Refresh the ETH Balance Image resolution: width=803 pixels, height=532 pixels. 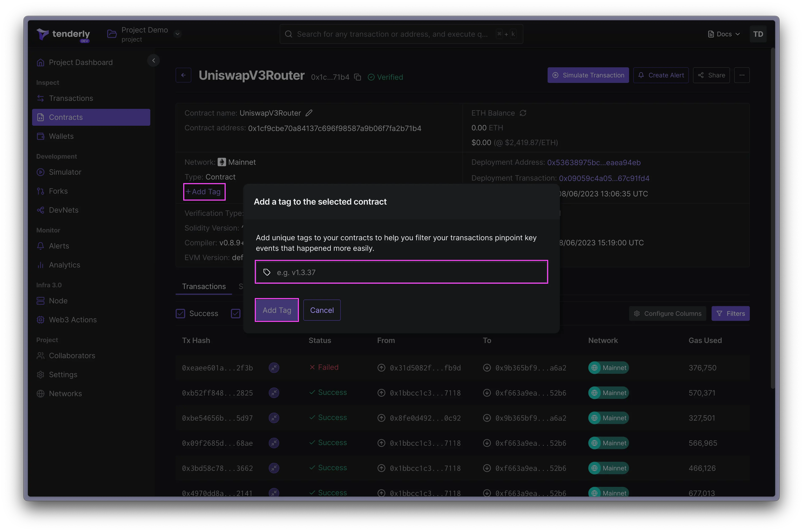pyautogui.click(x=523, y=113)
